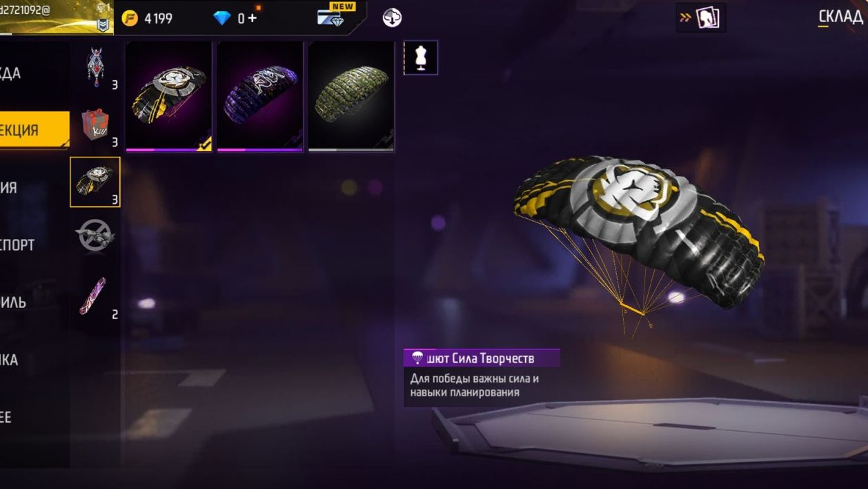868x489 pixels.
Task: Open the NEW diamond card icon
Action: coord(337,15)
